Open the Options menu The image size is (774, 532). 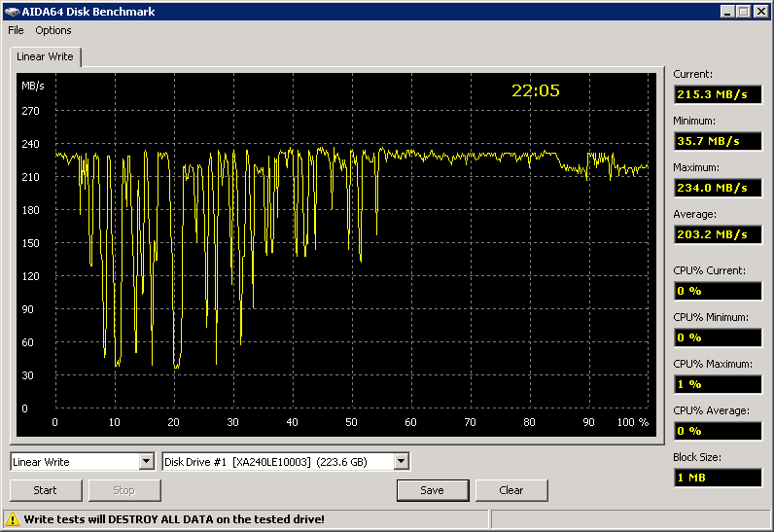(x=53, y=30)
